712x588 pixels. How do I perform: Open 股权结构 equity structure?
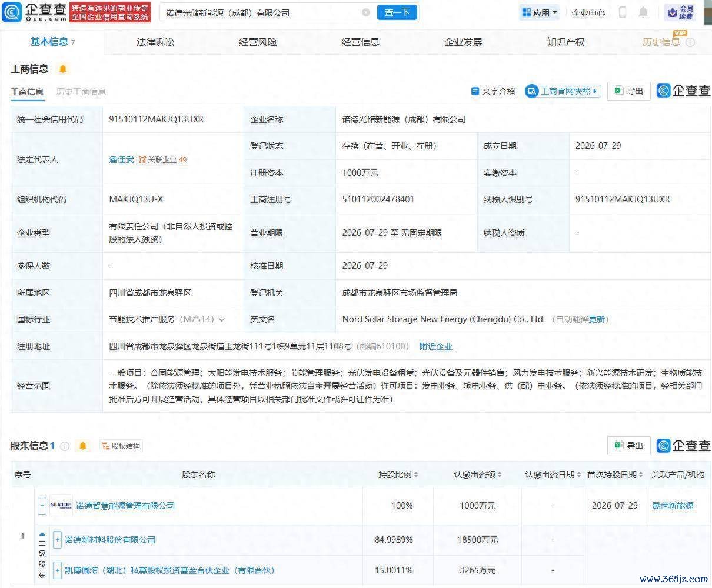[x=121, y=446]
